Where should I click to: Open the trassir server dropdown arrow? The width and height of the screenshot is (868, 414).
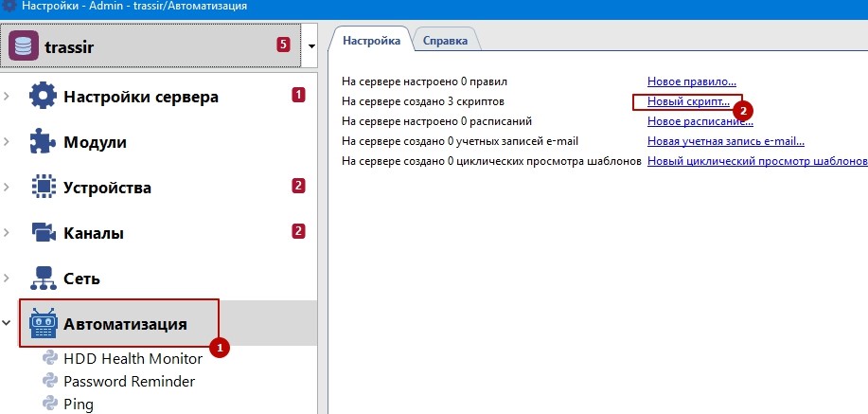[x=312, y=45]
